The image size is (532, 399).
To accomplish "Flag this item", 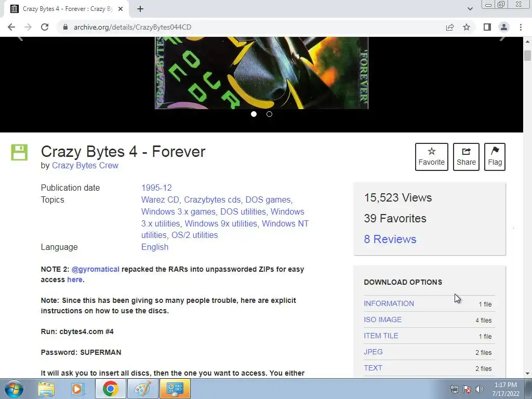I will click(x=495, y=157).
